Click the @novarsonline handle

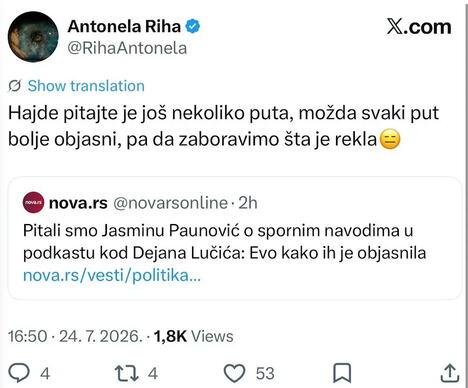(171, 203)
